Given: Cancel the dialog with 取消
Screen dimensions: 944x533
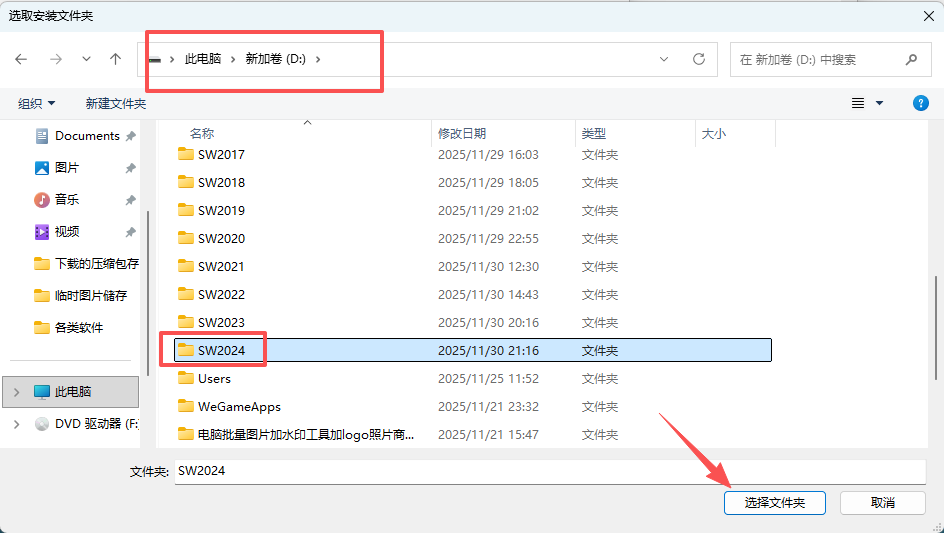Looking at the screenshot, I should [x=883, y=503].
